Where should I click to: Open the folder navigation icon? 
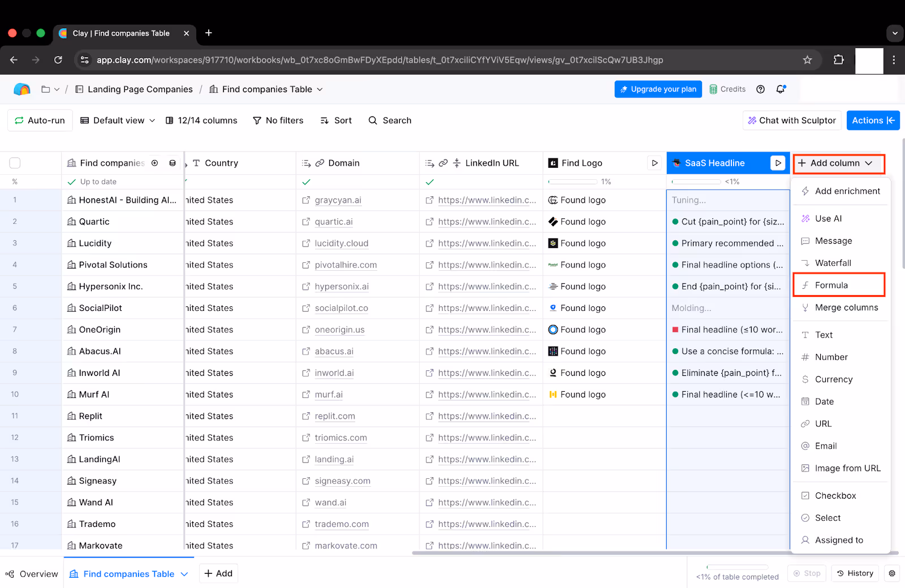(x=46, y=89)
